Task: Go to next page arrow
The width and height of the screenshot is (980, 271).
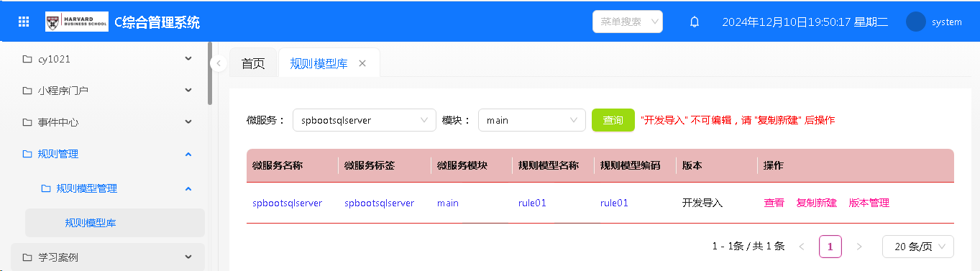Action: click(x=859, y=247)
